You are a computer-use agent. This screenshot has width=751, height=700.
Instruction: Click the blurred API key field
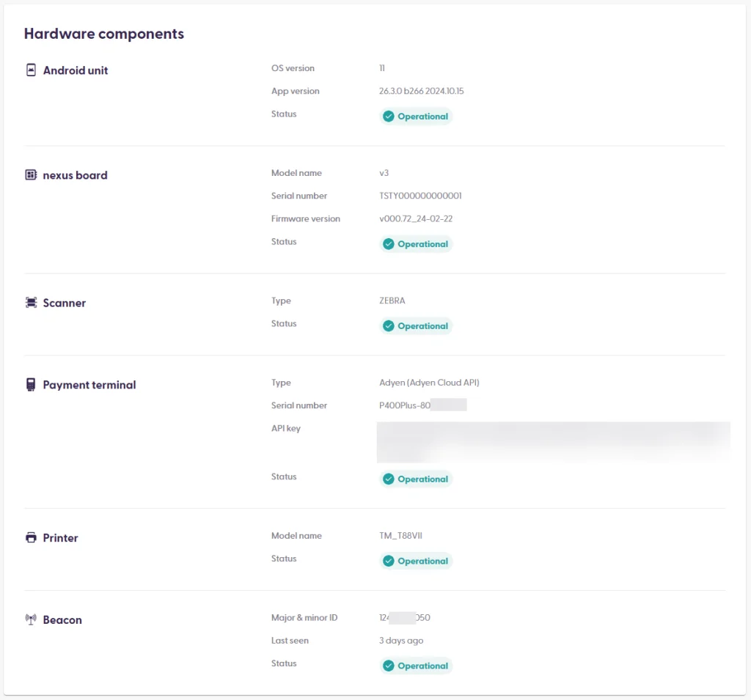(x=553, y=442)
